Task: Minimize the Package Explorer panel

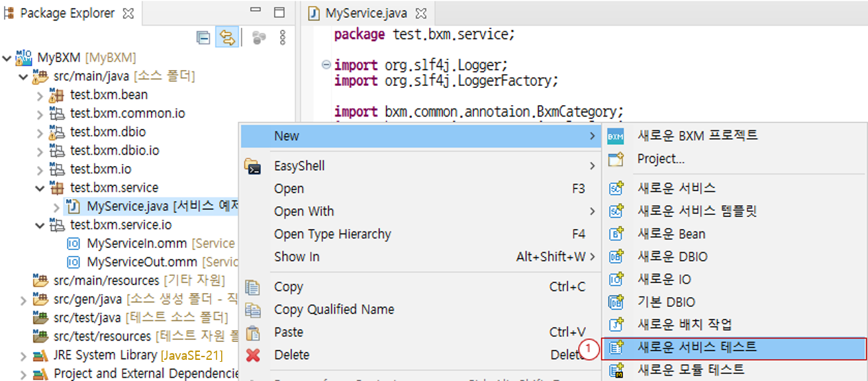Action: [256, 13]
